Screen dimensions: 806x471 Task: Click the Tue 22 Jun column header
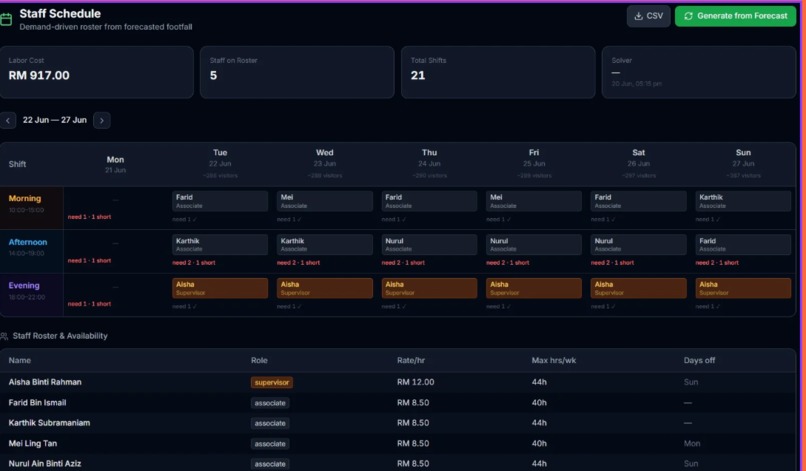click(x=220, y=164)
